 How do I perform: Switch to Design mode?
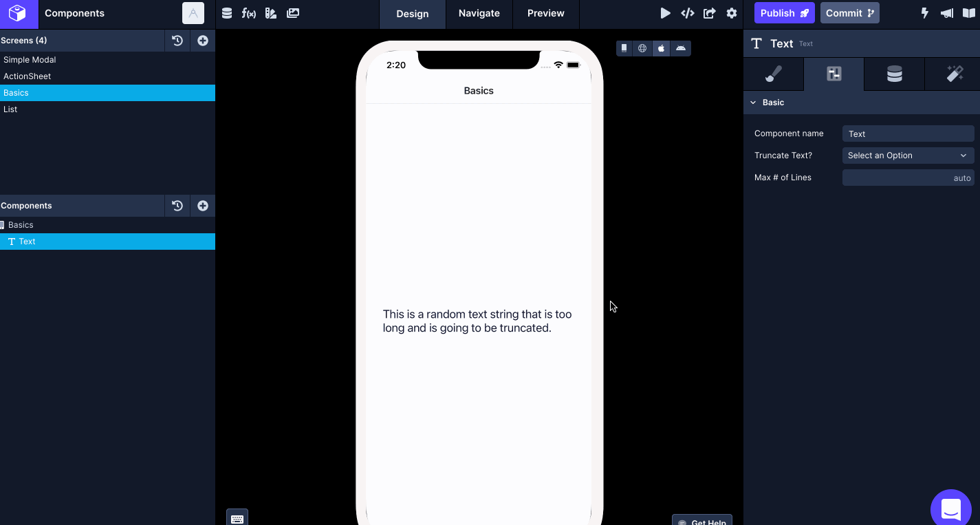point(413,14)
